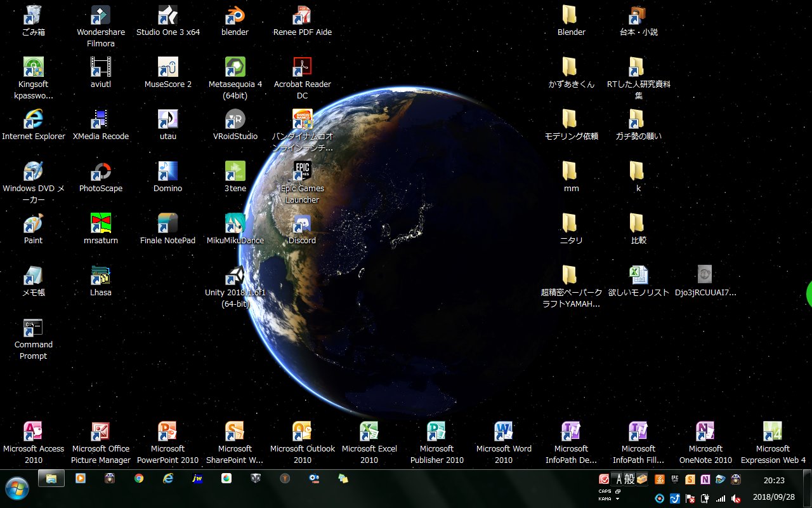Select the aviutl desktop icon
The height and width of the screenshot is (508, 812).
point(101,72)
